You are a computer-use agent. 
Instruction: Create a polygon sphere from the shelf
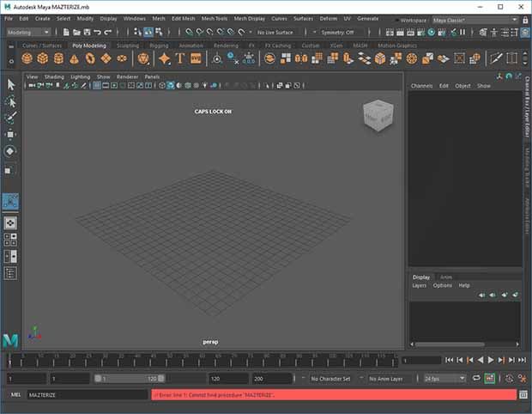(x=27, y=58)
